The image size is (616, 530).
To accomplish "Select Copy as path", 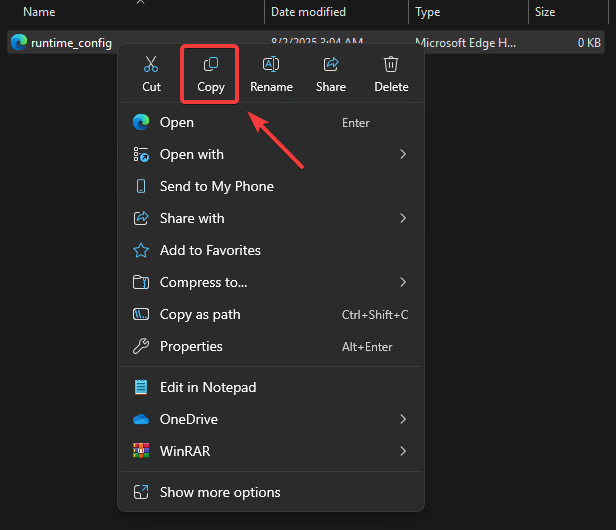I will point(200,314).
